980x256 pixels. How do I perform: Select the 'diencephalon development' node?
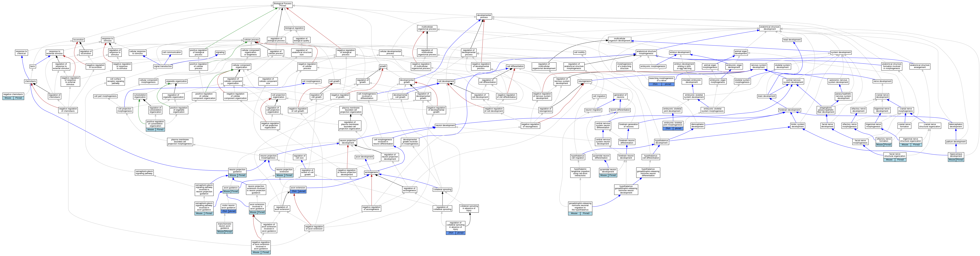point(698,125)
